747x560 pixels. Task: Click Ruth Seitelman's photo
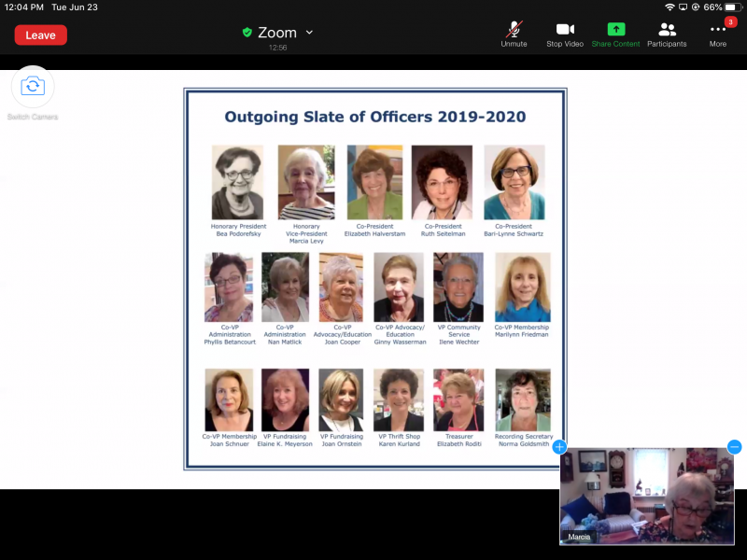pyautogui.click(x=442, y=182)
